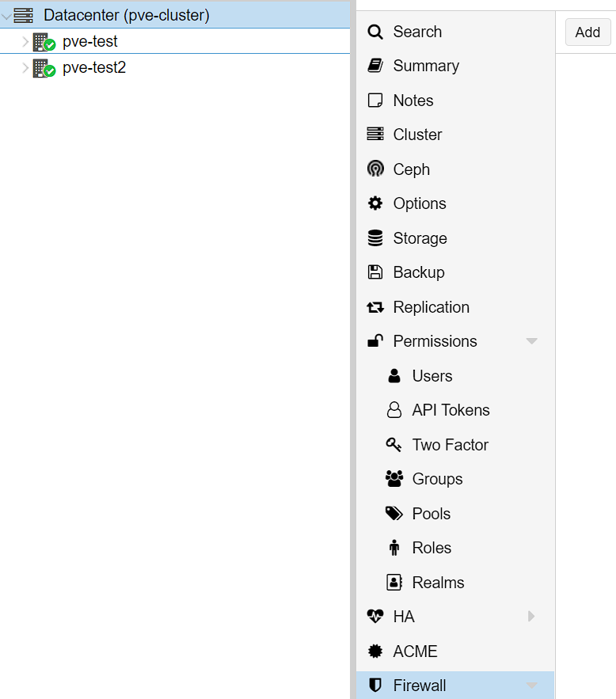Image resolution: width=616 pixels, height=699 pixels.
Task: Open Two Factor settings
Action: click(451, 445)
